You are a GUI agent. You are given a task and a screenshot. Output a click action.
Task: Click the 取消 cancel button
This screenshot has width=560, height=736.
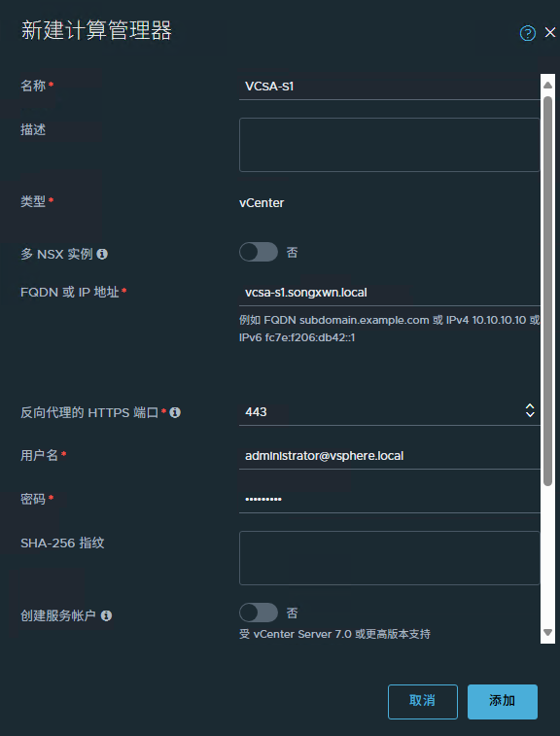pos(423,701)
